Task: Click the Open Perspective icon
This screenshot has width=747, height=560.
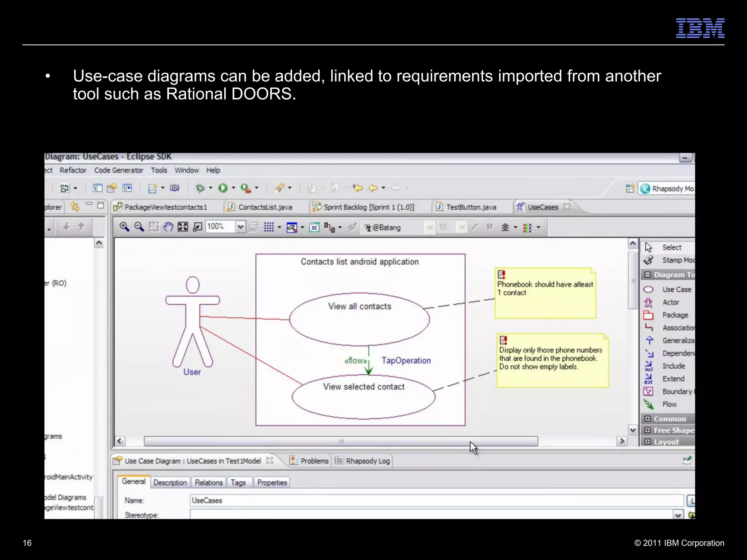Action: (630, 188)
